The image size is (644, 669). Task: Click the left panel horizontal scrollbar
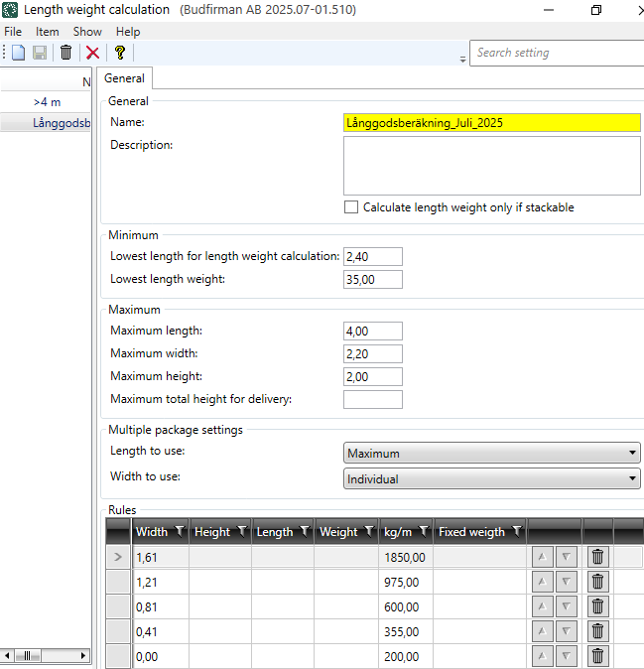coord(45,656)
